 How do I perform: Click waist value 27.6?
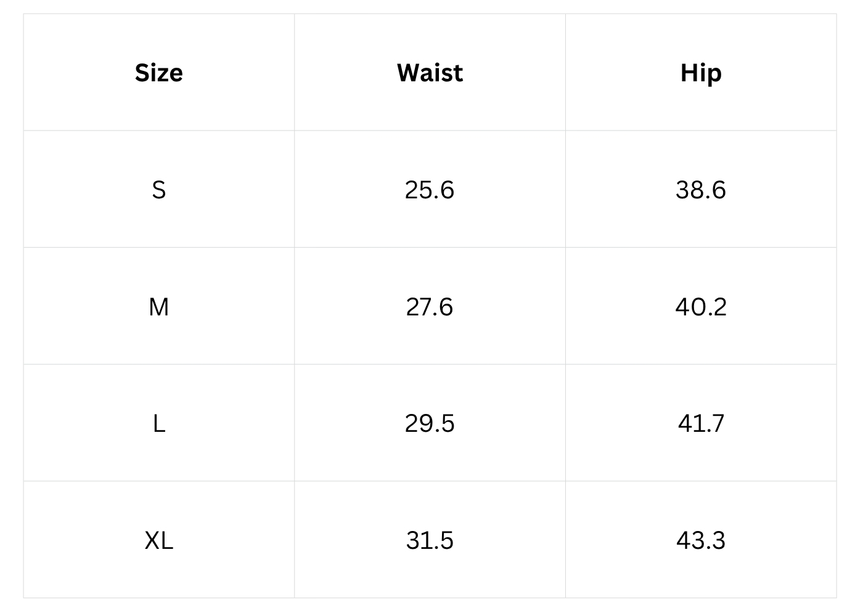[430, 307]
